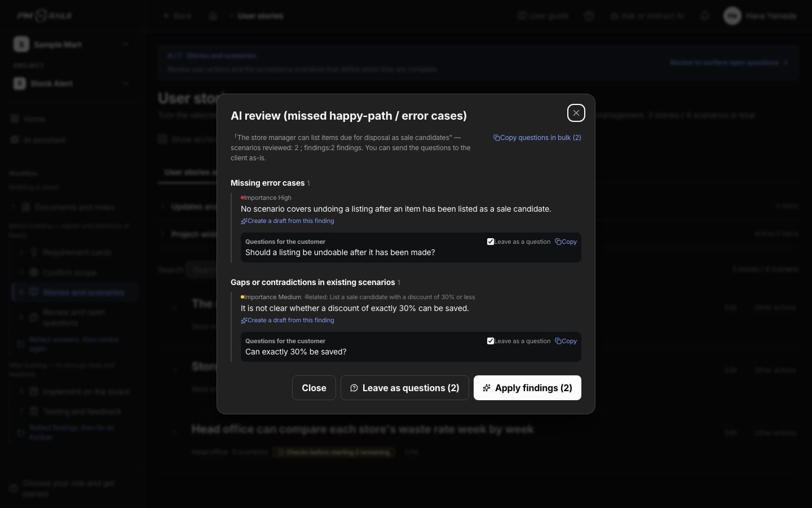Expand the Project-wide row behind the dialog

pyautogui.click(x=163, y=234)
